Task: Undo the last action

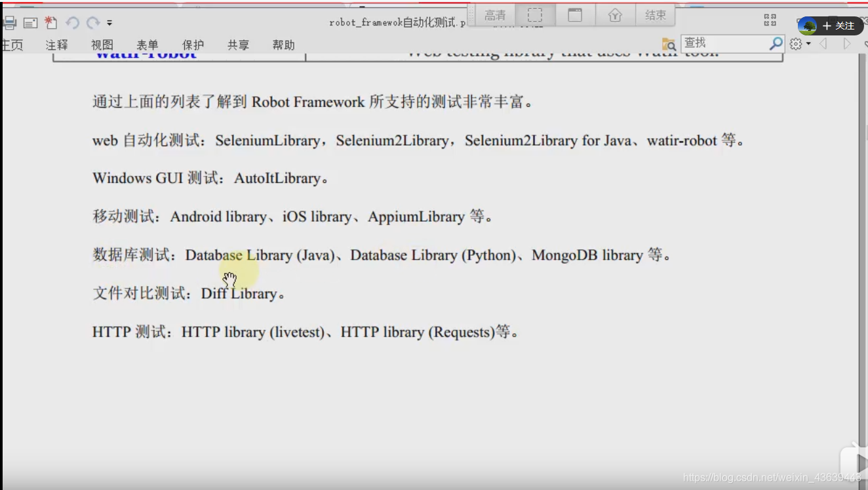Action: 73,23
